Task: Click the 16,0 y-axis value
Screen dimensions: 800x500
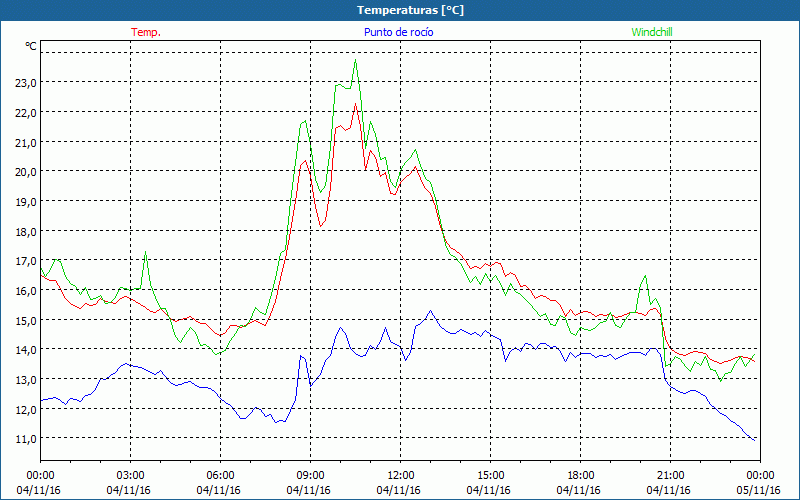Action: pyautogui.click(x=26, y=291)
